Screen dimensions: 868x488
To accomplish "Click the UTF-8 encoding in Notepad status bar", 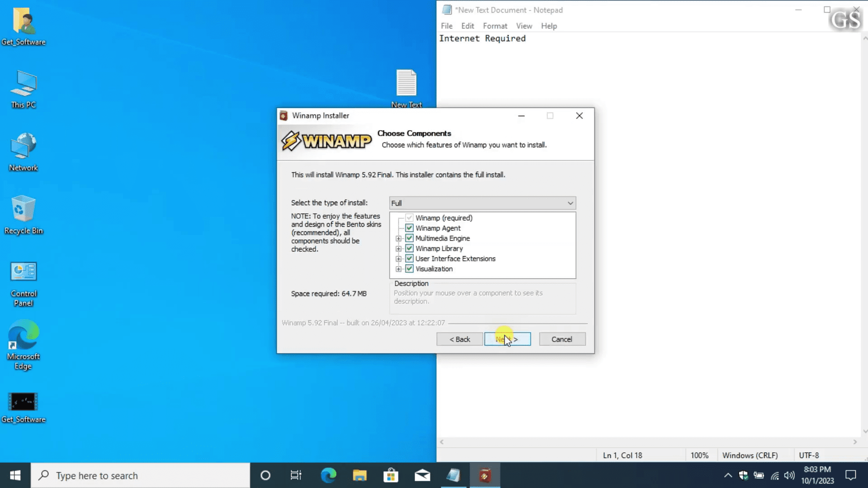I will tap(809, 455).
